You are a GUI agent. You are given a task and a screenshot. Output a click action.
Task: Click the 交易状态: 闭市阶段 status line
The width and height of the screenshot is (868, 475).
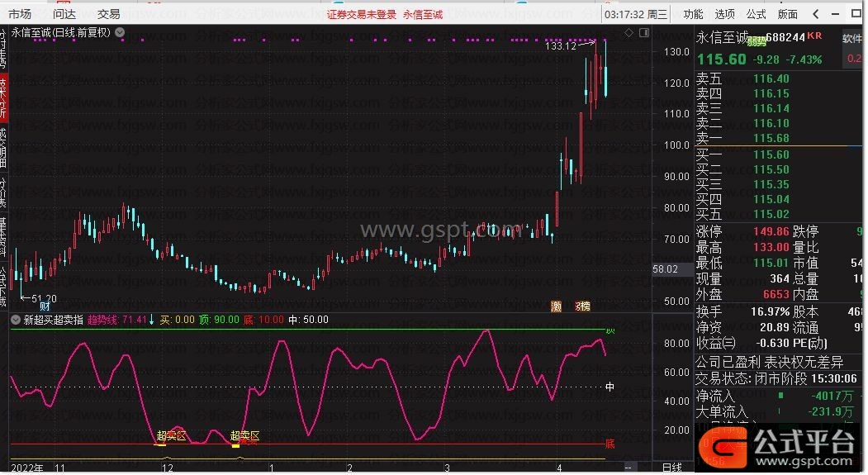click(778, 378)
